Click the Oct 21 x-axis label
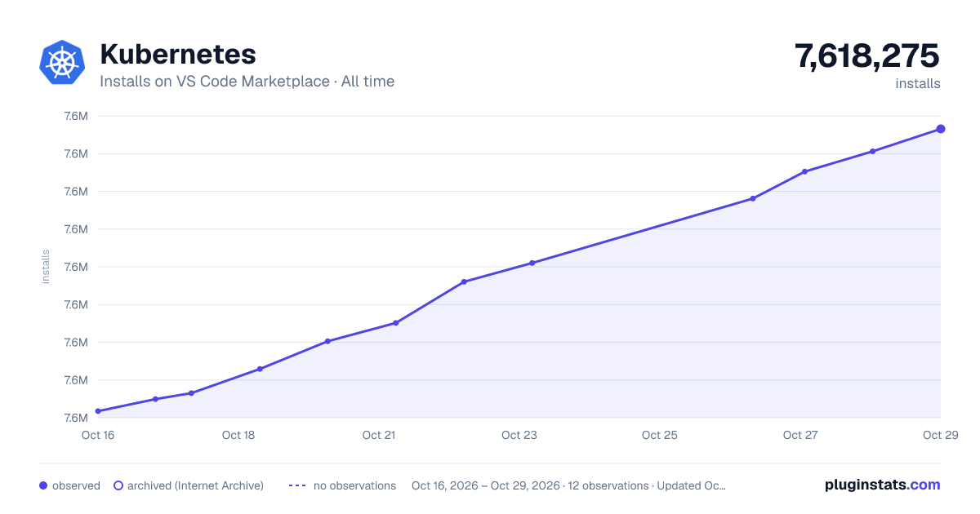This screenshot has height=514, width=980. (379, 435)
